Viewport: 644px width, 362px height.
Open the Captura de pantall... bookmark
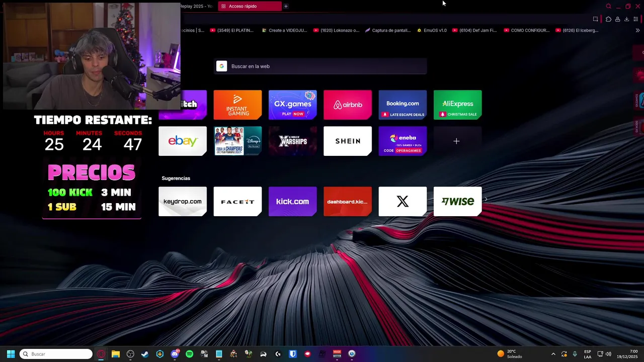(x=388, y=30)
